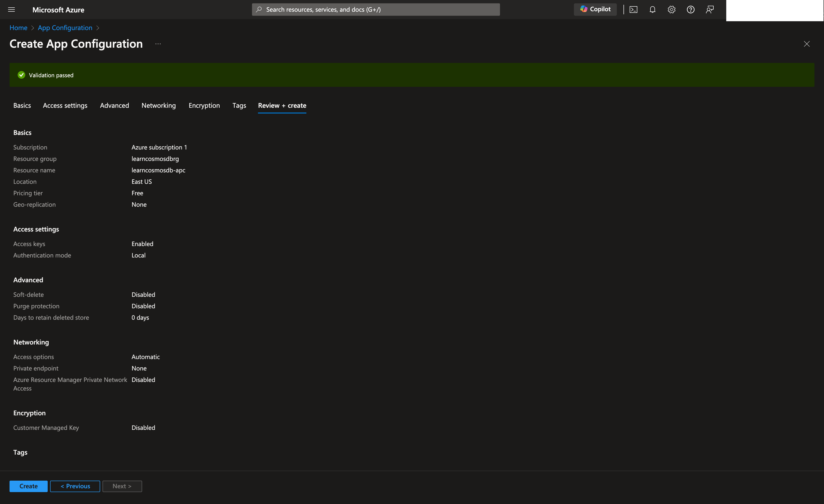Send feedback via the feedback icon

click(709, 9)
